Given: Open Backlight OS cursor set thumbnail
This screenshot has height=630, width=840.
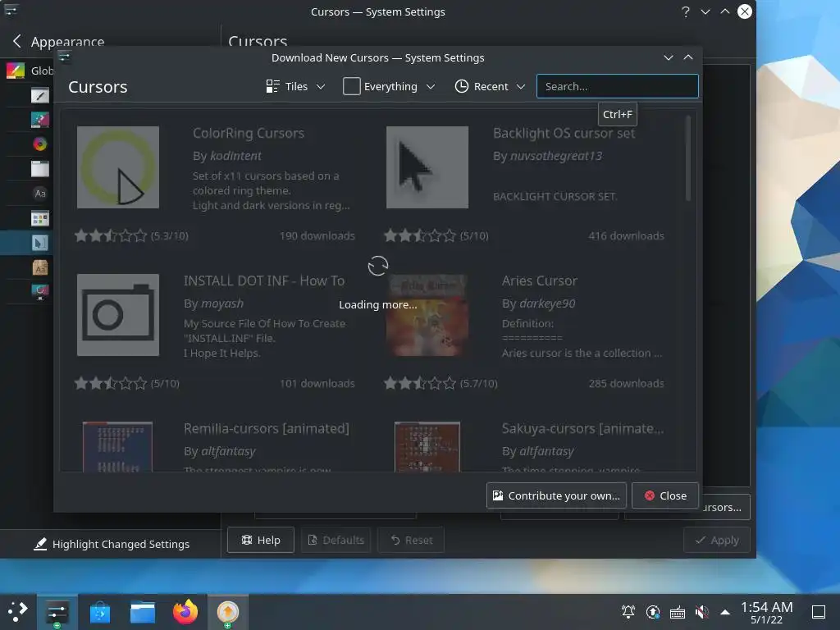Looking at the screenshot, I should [x=427, y=167].
